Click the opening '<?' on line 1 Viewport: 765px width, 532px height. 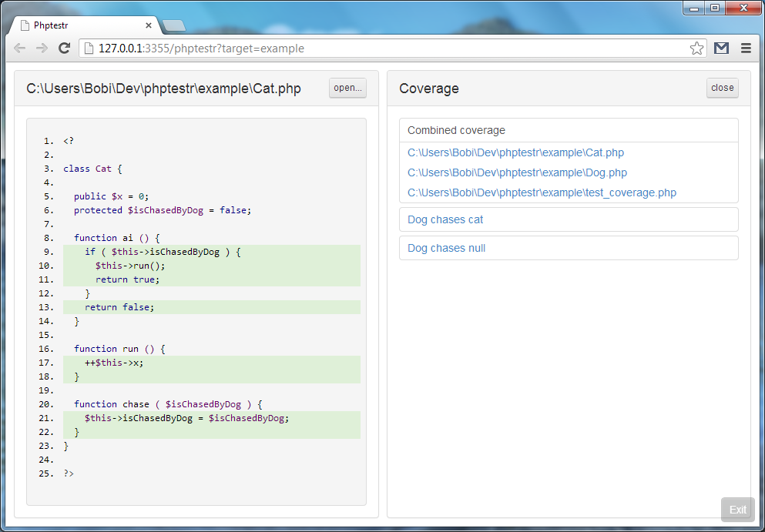click(69, 141)
